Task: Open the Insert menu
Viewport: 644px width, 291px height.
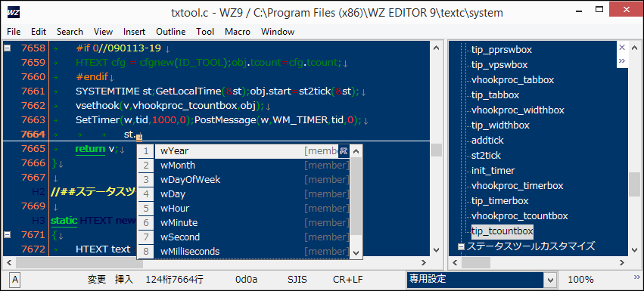Action: coord(134,32)
